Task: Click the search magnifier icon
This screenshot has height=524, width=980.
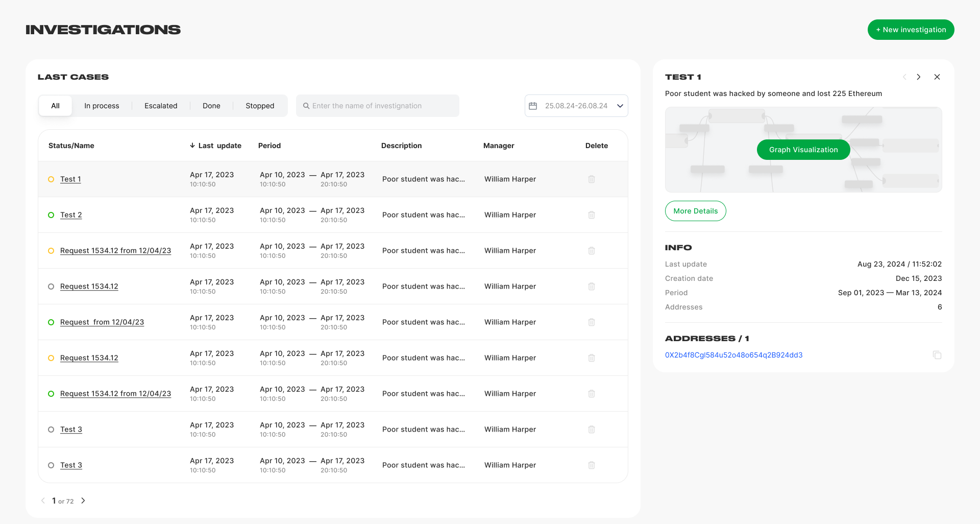Action: click(x=306, y=106)
